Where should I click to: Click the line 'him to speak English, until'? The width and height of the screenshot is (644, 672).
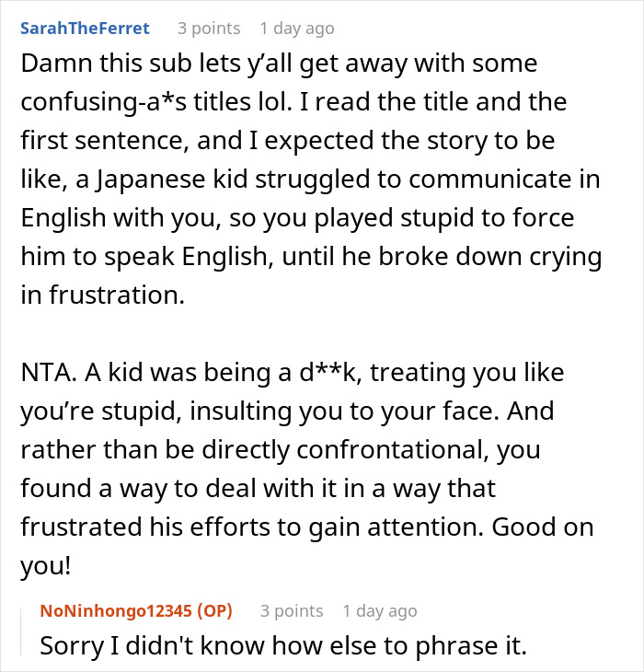[x=312, y=259]
